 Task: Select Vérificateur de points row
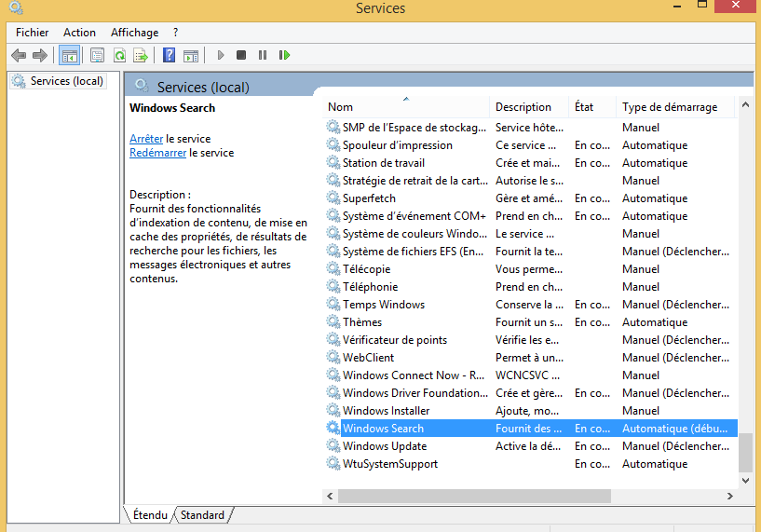click(530, 339)
